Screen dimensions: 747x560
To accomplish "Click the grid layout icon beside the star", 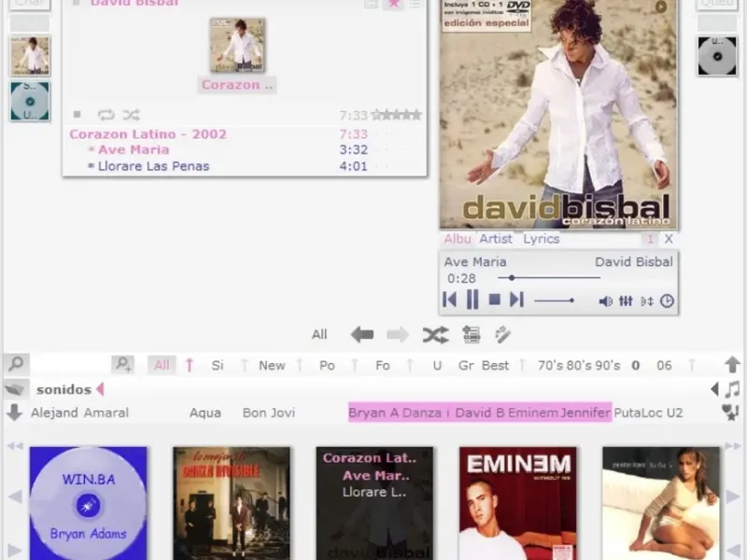I will pyautogui.click(x=371, y=4).
